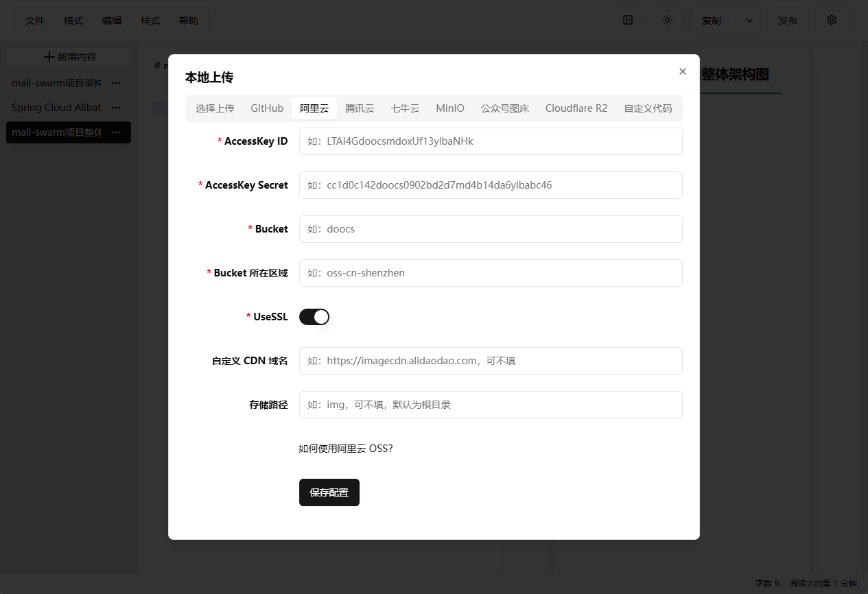This screenshot has width=868, height=594.
Task: Click the Bucket 所在区域 input field
Action: (x=490, y=273)
